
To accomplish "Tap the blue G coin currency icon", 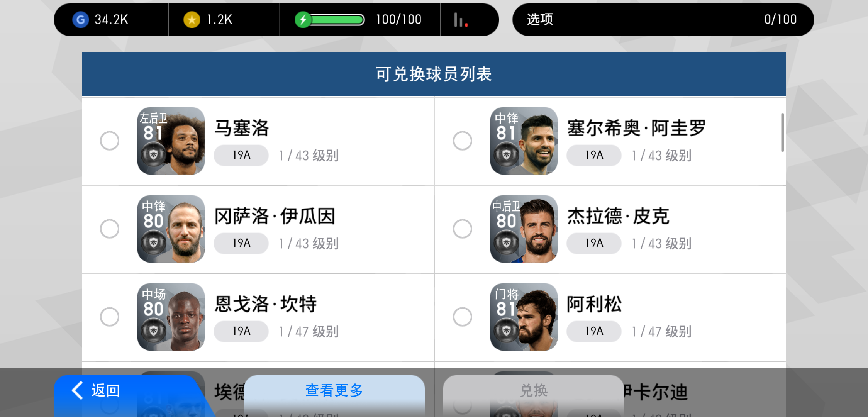I will (x=81, y=19).
